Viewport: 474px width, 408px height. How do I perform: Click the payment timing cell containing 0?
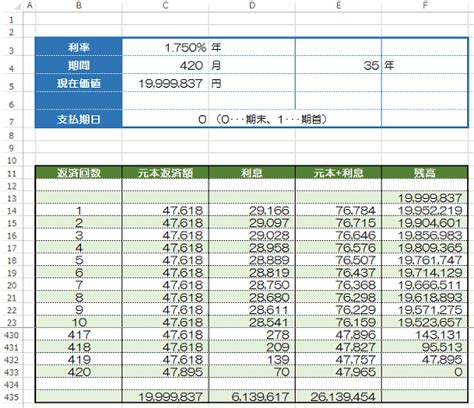point(165,119)
